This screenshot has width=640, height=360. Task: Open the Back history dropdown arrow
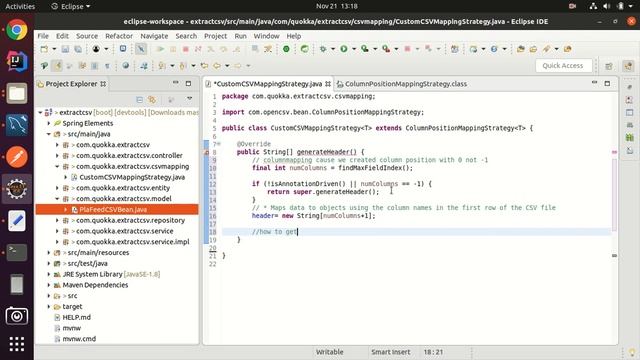(227, 65)
